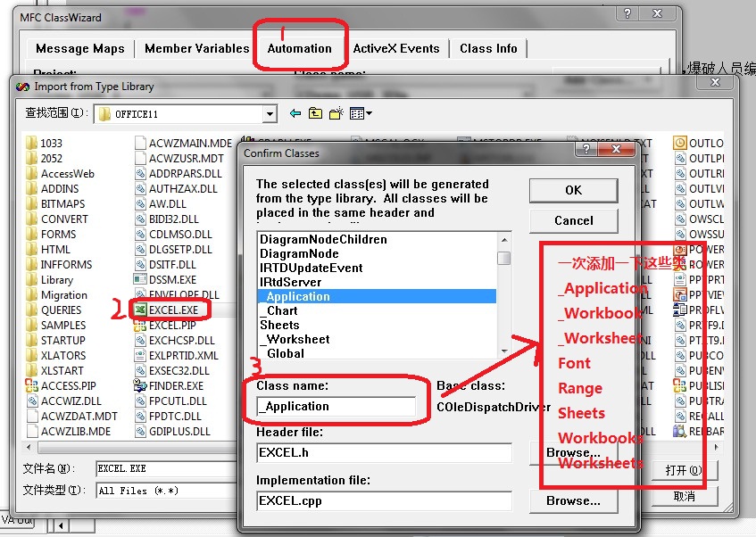Select the HTML folder

[x=49, y=250]
